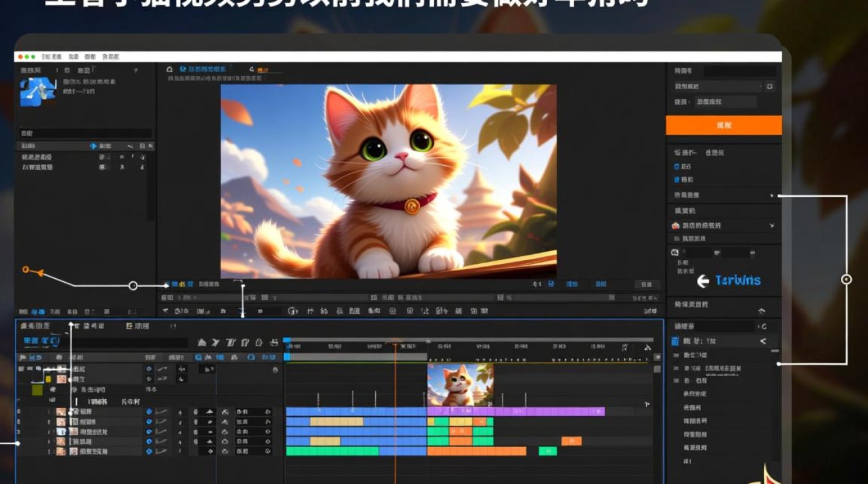Select the mountain-shaped icon in the timeline toolbar
Viewport: 868px width, 484px height.
pyautogui.click(x=201, y=343)
